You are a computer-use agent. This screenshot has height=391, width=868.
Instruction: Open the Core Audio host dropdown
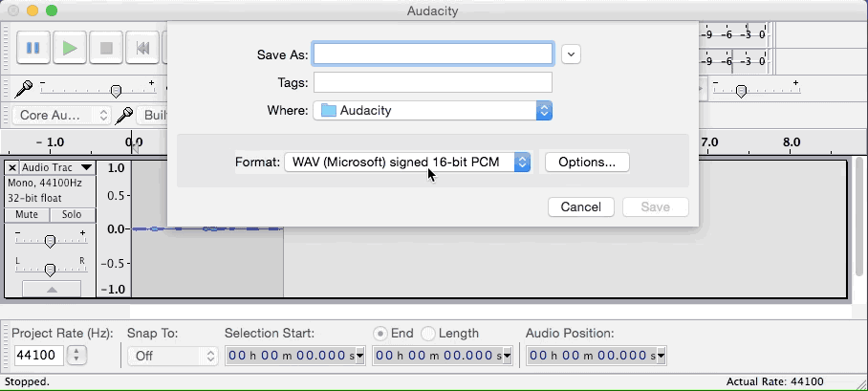tap(61, 115)
